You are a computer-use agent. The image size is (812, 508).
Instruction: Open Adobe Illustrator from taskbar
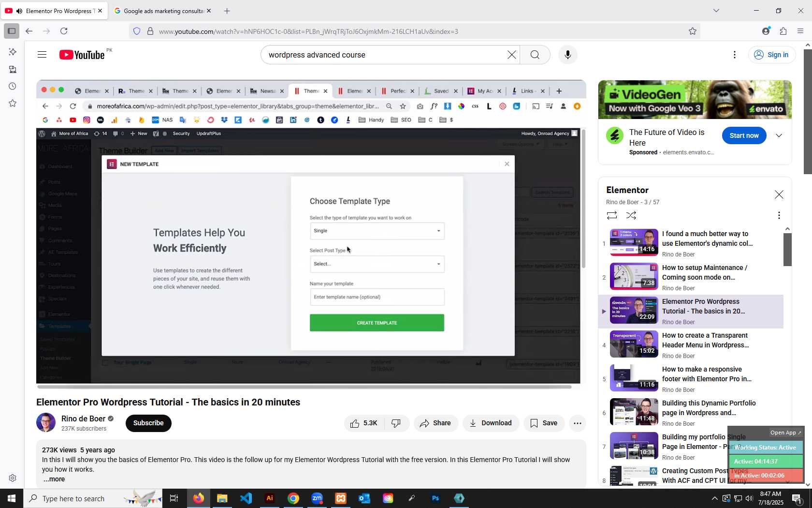coord(270,498)
